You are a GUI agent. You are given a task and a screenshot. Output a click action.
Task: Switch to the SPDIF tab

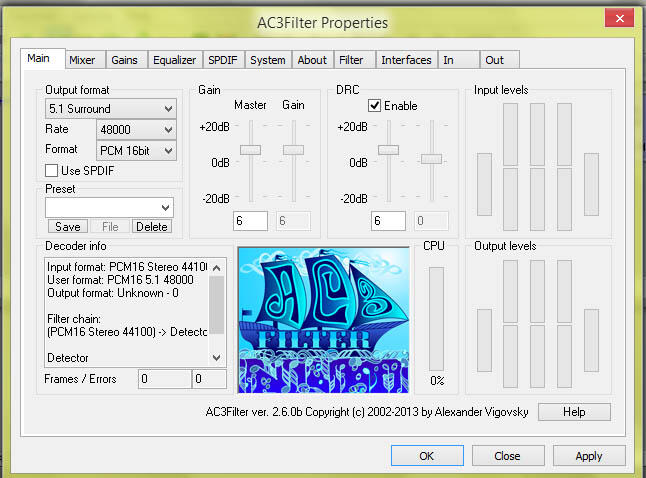tap(224, 60)
